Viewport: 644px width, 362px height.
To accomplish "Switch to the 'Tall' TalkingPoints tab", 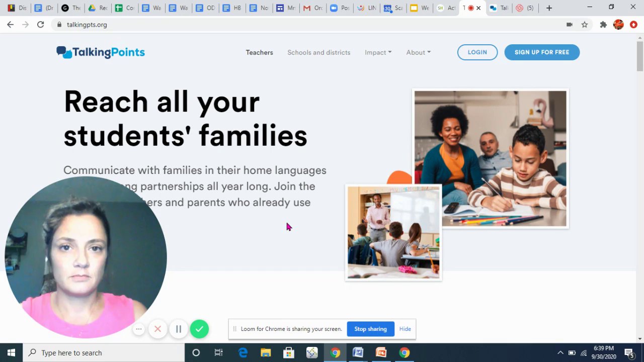I will click(x=499, y=8).
